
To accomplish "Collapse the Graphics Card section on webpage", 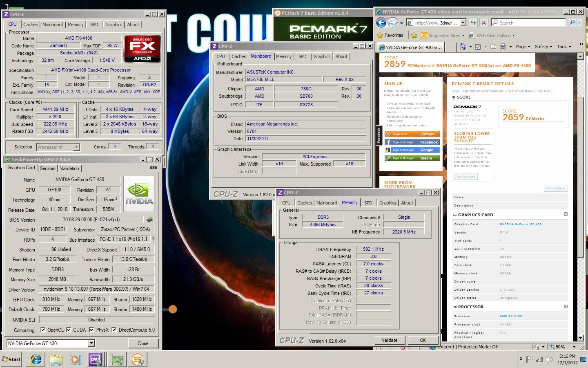I will click(x=566, y=214).
